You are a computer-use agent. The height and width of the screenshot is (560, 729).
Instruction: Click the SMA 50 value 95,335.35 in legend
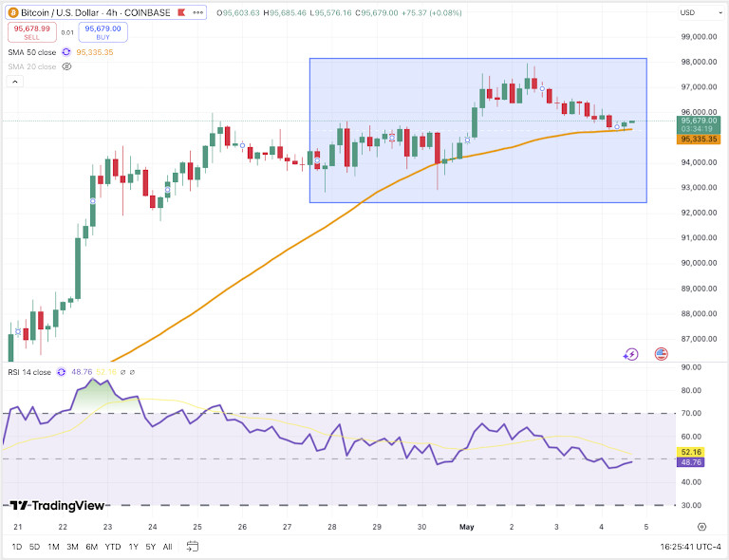point(95,52)
